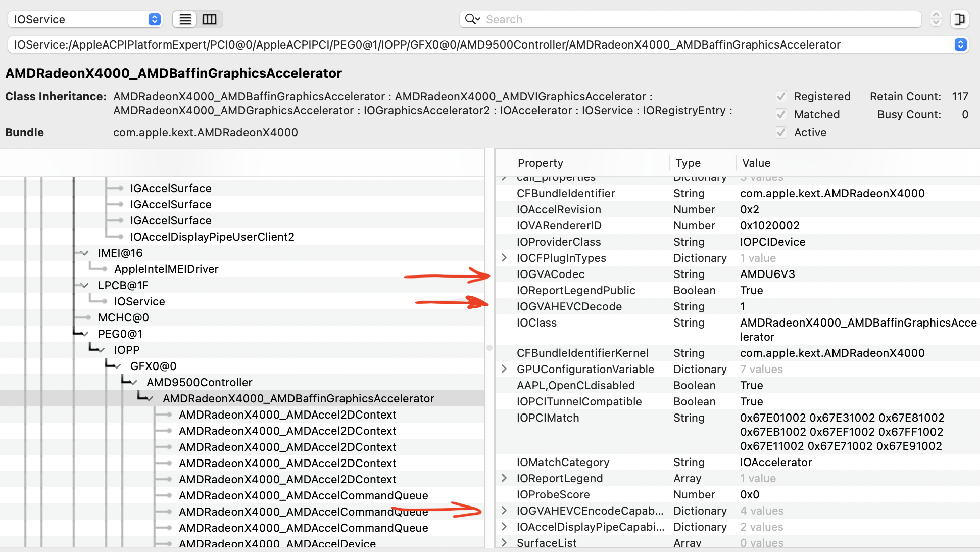Screen dimensions: 980x552
Task: Select AMD9500Controller in the tree
Action: tap(199, 382)
